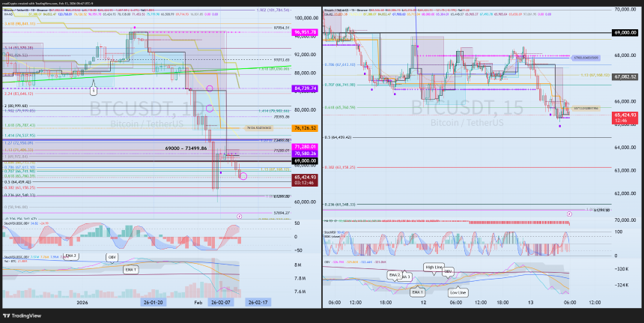
Task: Click the 2026 label on the 1D time axis
Action: 82,303
